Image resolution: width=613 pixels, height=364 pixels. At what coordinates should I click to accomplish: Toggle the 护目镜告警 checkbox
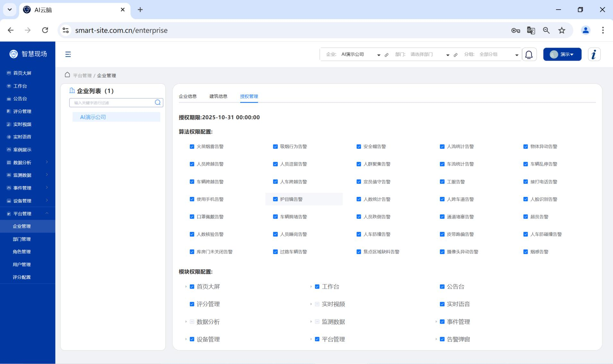[x=275, y=199]
